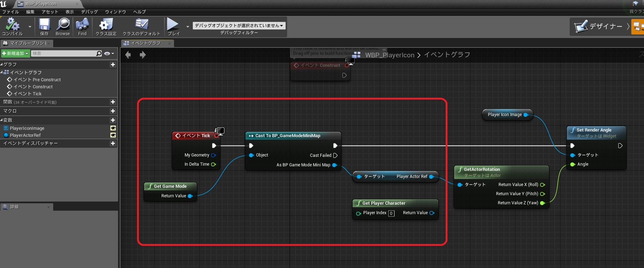The image size is (644, 268).
Task: Open the Compile options dropdown arrow
Action: coord(30,27)
